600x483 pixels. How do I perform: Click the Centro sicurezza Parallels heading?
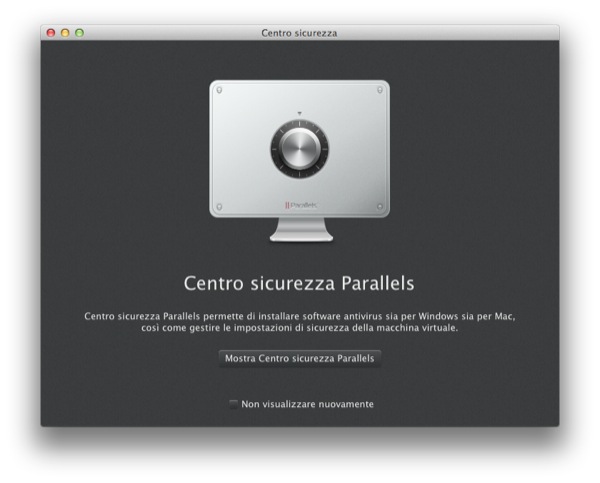pos(299,283)
